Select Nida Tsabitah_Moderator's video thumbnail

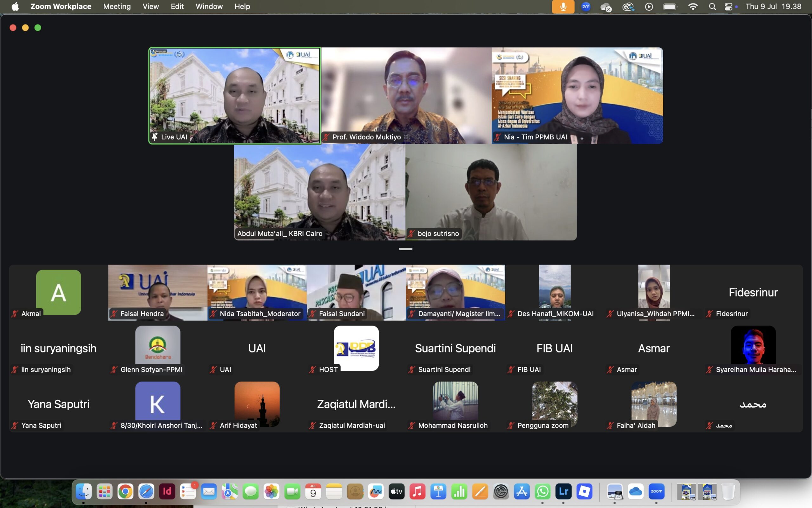click(257, 292)
